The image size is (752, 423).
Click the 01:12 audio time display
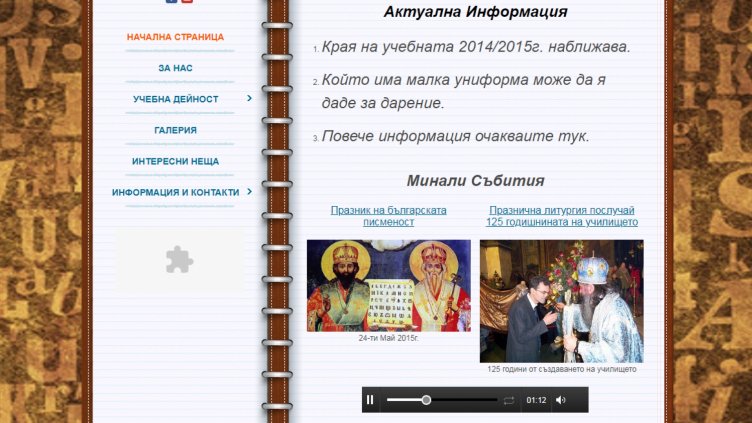536,400
